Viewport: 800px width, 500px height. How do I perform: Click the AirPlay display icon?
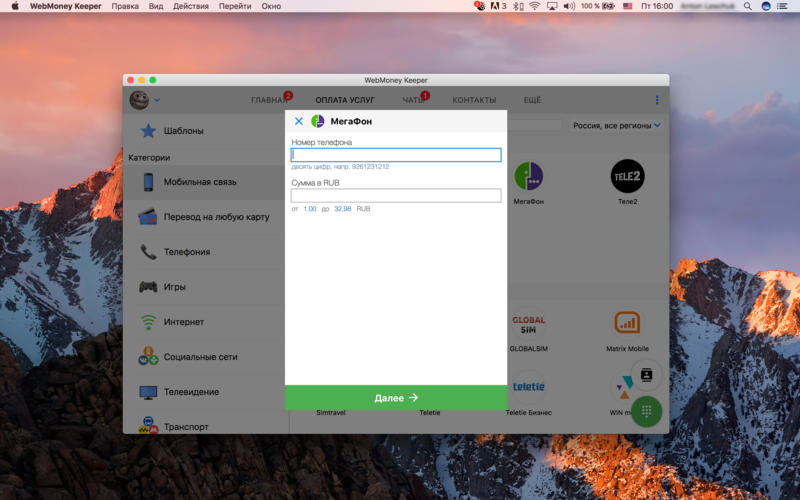552,6
